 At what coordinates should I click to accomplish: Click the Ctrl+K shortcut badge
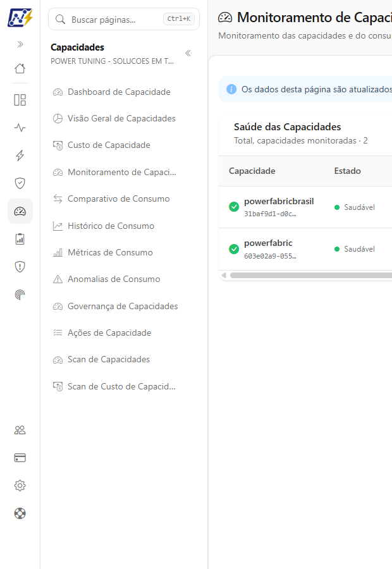click(178, 18)
